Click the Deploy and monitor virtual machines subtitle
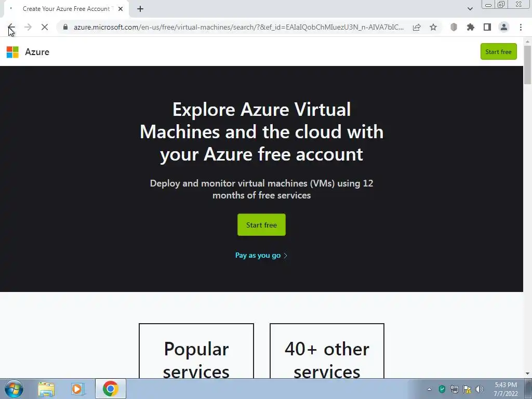 pos(261,189)
